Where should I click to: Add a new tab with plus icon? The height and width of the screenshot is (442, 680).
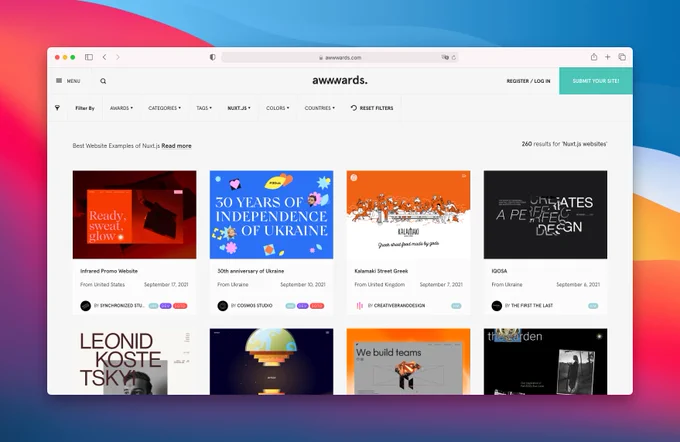608,57
